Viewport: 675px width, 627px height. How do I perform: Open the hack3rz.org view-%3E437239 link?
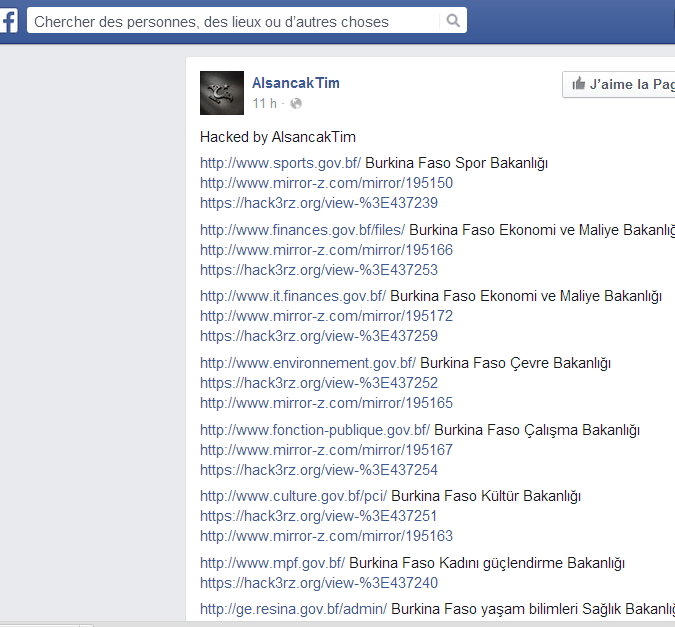[x=318, y=203]
